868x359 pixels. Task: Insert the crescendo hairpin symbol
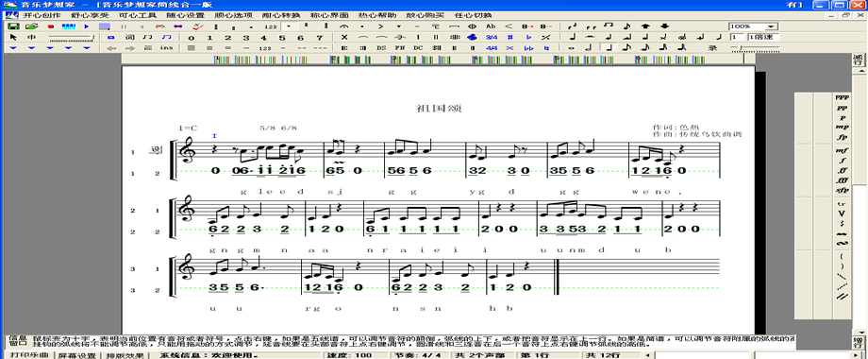pyautogui.click(x=509, y=26)
